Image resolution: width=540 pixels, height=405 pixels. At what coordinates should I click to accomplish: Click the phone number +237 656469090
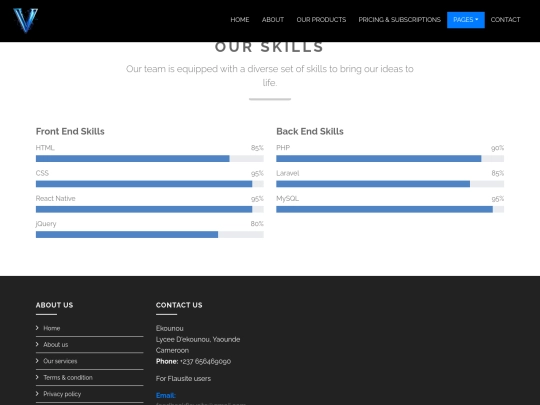(x=205, y=361)
